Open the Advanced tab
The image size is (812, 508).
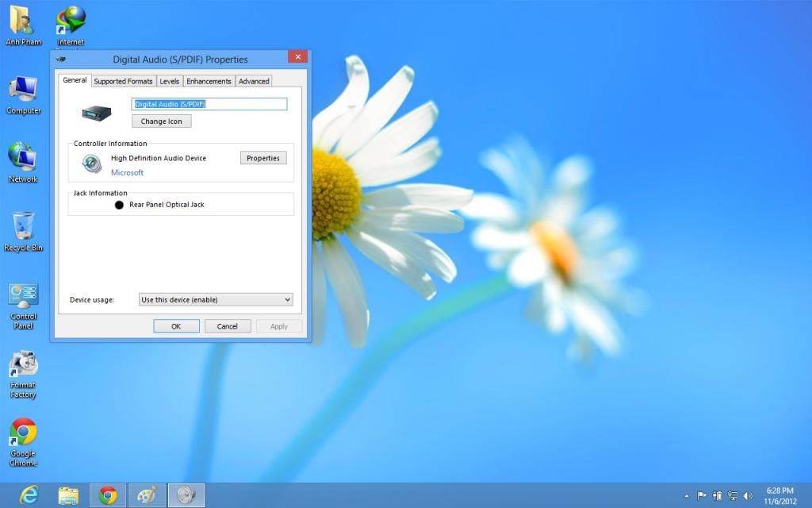[254, 81]
